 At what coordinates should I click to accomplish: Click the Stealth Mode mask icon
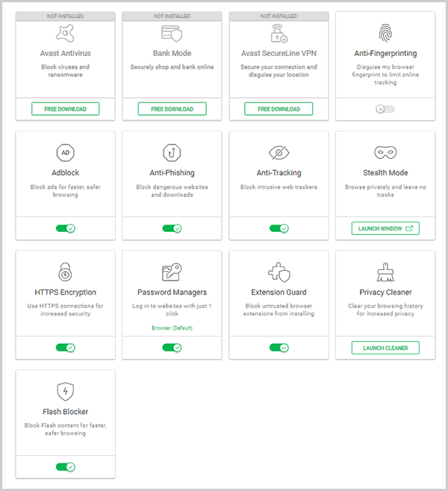point(385,153)
